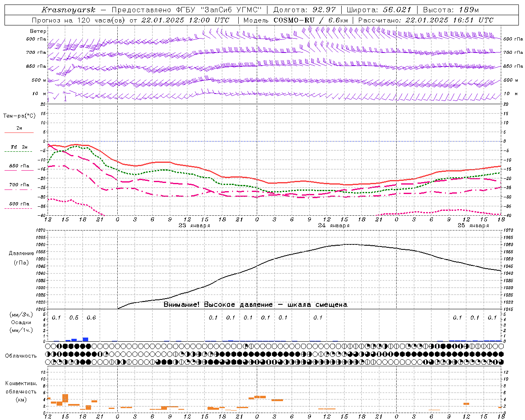Select the 'Модель COSMO-RU / 6.6км' model label

(x=295, y=20)
